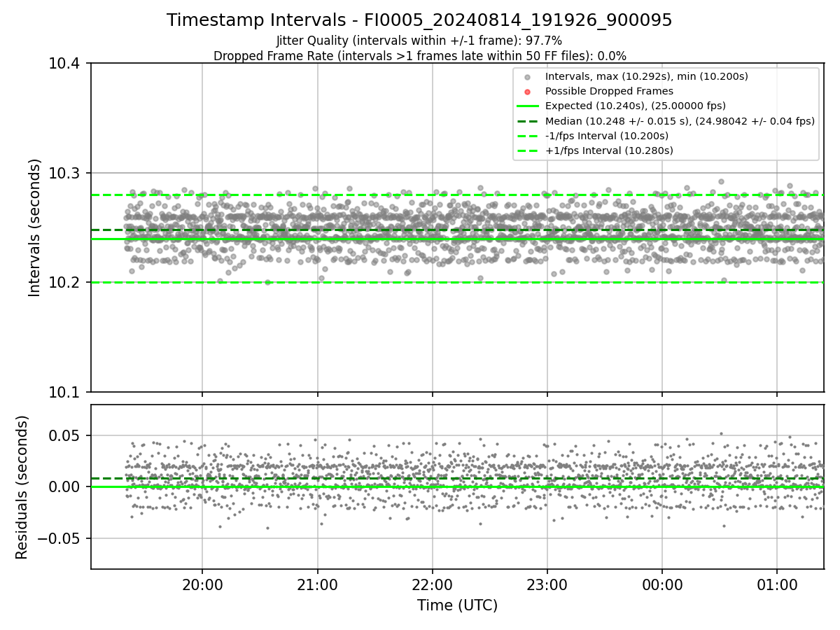Select legend entry 'Possible Dropped Frames'
Screen dimensions: 840x630
(609, 91)
